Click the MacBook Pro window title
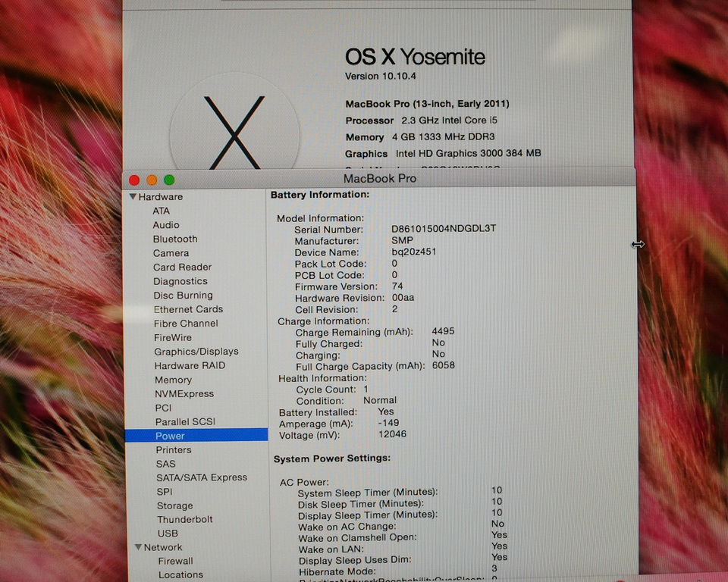 point(380,179)
